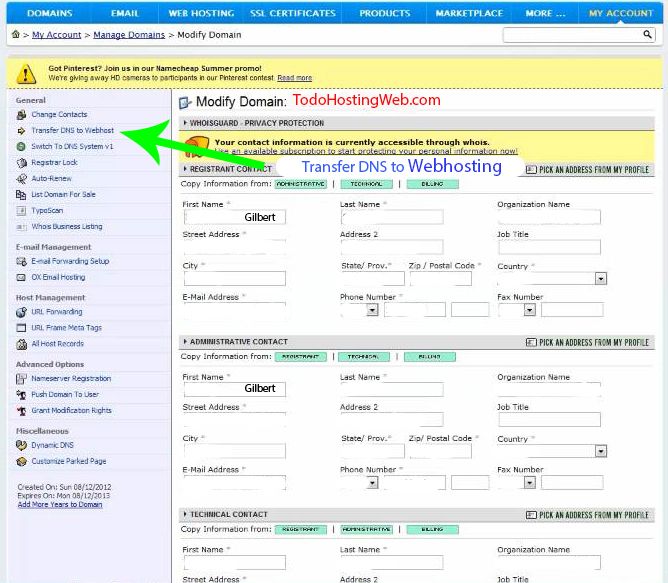The image size is (668, 583).
Task: Click the Transfer DNS to Webhost arrow icon
Action: coord(21,131)
